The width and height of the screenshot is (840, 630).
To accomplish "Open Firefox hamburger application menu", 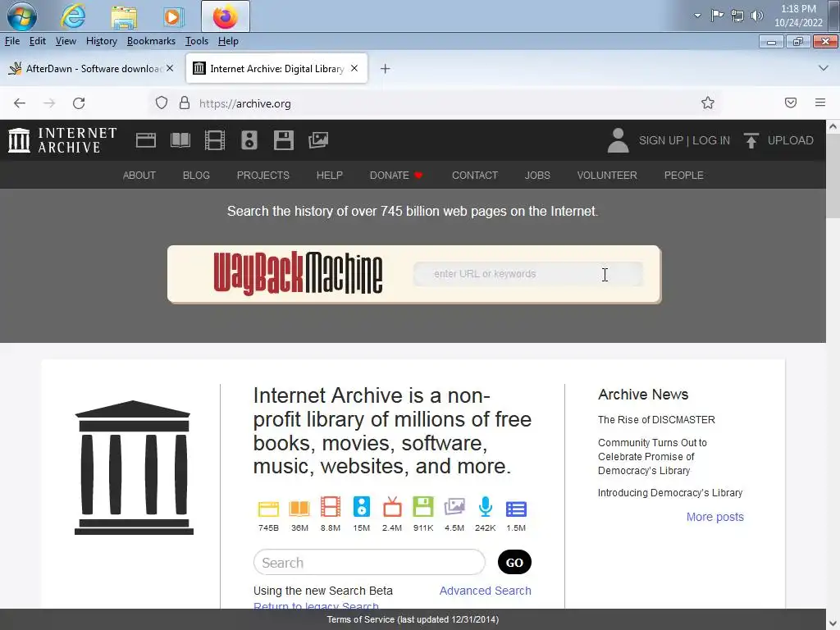I will pyautogui.click(x=820, y=103).
